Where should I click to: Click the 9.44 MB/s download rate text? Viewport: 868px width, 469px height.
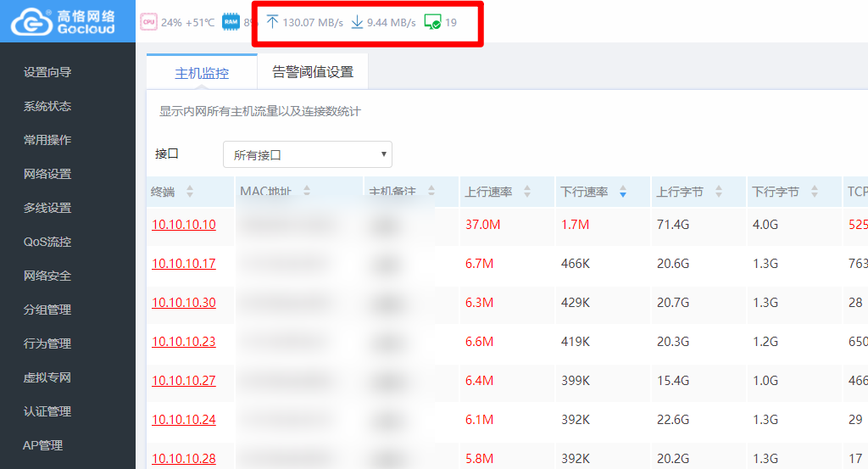point(392,23)
